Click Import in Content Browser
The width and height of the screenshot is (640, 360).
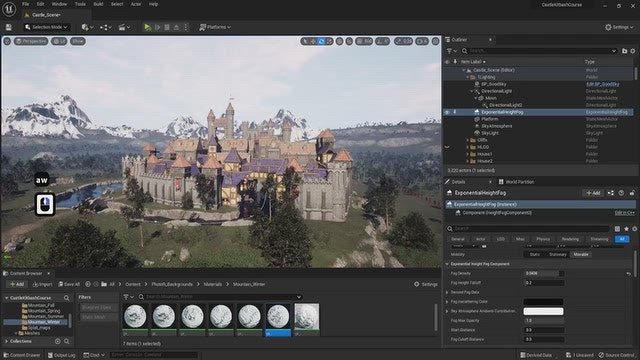(x=42, y=284)
